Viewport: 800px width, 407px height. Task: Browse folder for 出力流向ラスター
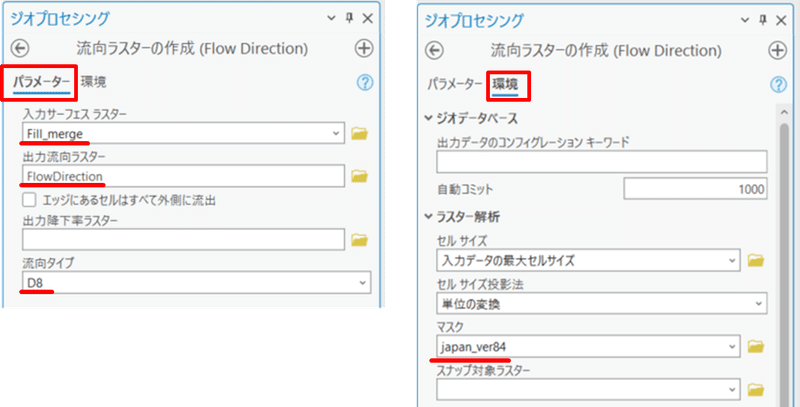pos(360,176)
